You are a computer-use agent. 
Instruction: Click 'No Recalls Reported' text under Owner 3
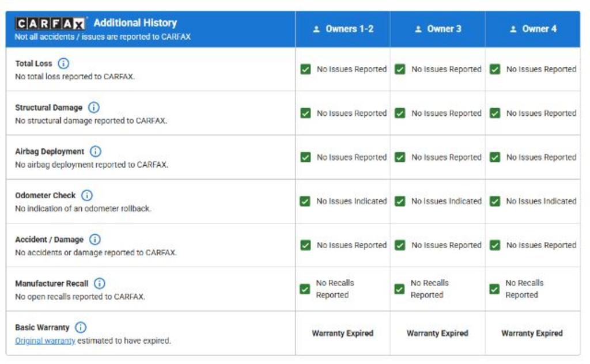pos(430,289)
